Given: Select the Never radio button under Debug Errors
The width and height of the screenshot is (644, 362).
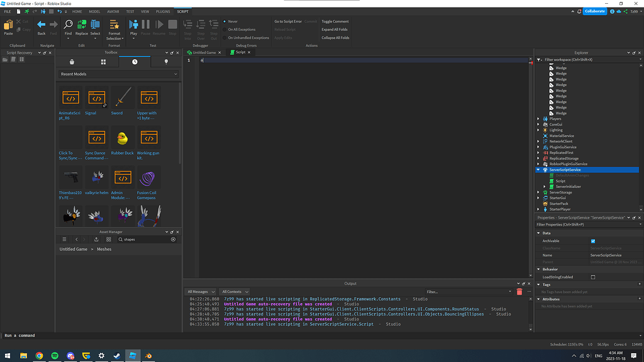Looking at the screenshot, I should click(225, 21).
